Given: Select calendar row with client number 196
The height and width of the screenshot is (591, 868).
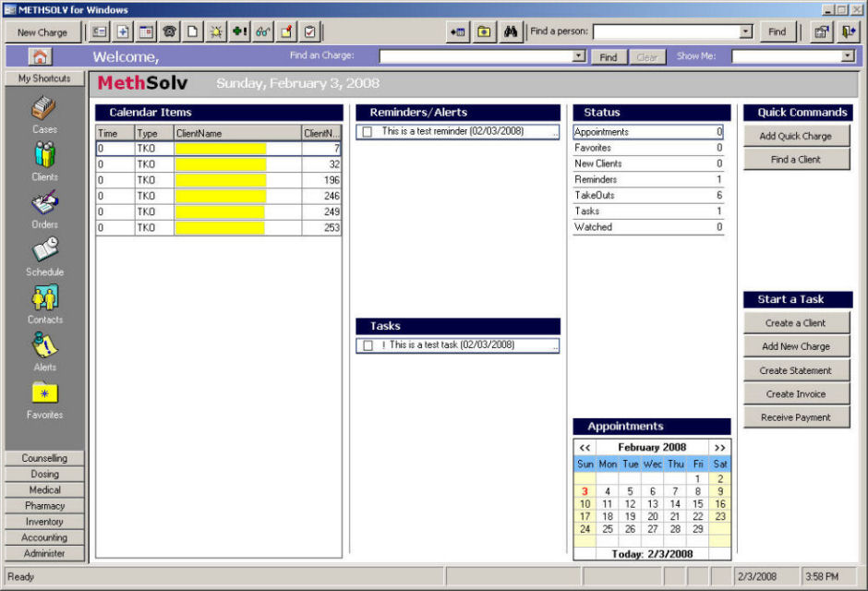Looking at the screenshot, I should (x=219, y=180).
